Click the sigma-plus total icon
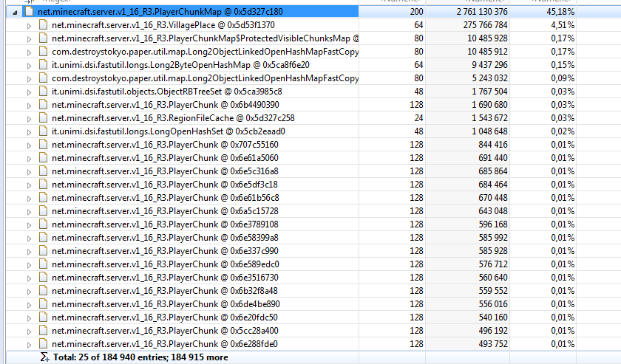 (45, 357)
